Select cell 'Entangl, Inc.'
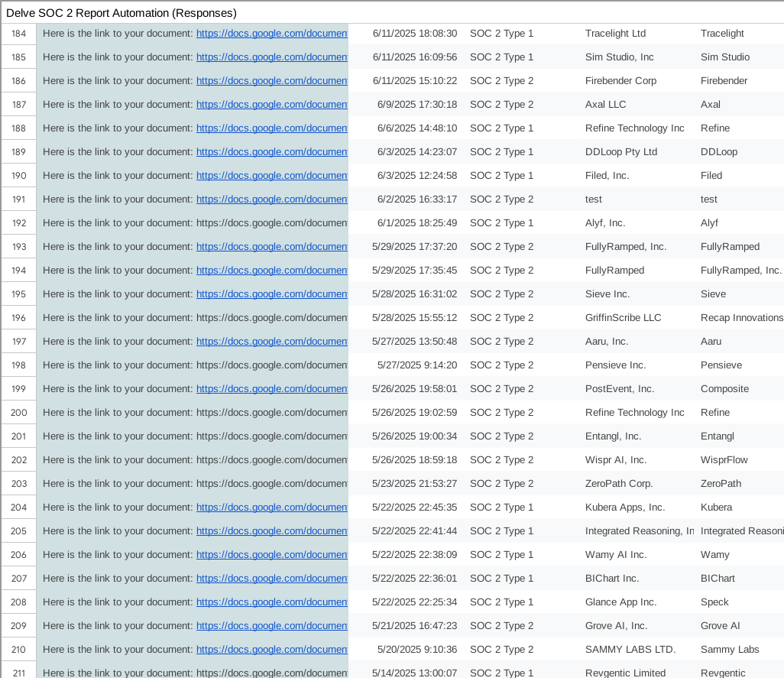Screen dimensions: 784x678 click(613, 436)
